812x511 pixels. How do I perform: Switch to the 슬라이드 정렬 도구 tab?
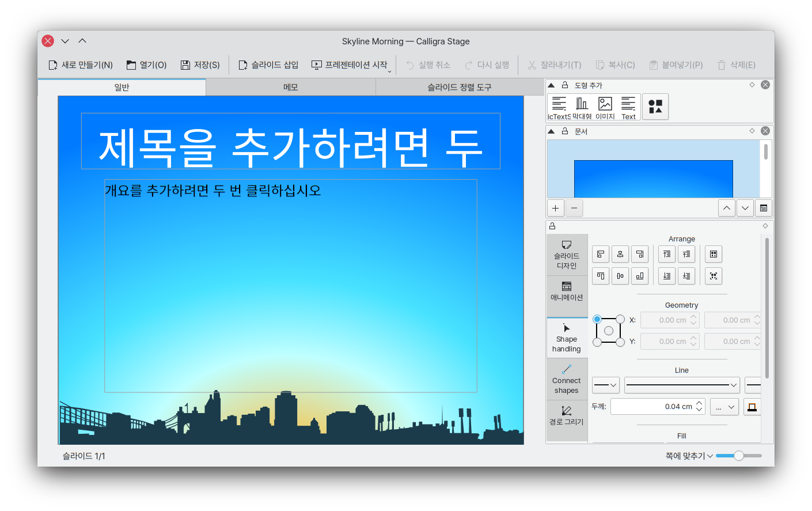coord(459,87)
